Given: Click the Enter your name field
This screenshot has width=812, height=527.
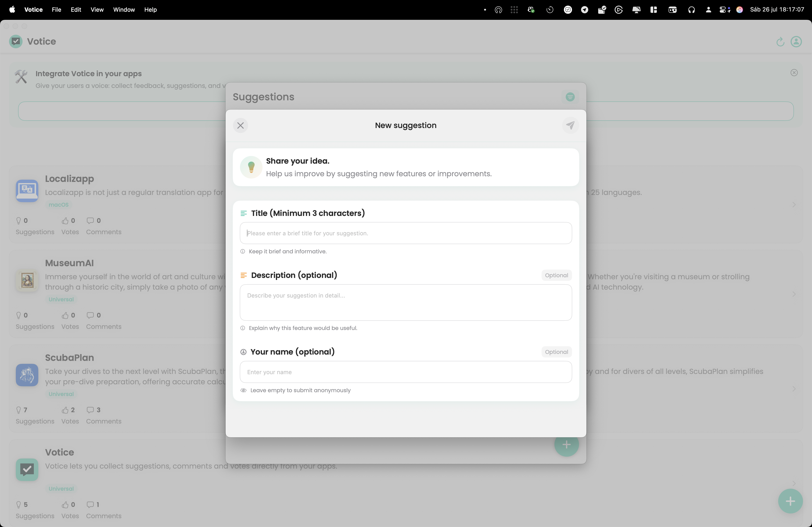Looking at the screenshot, I should tap(406, 372).
